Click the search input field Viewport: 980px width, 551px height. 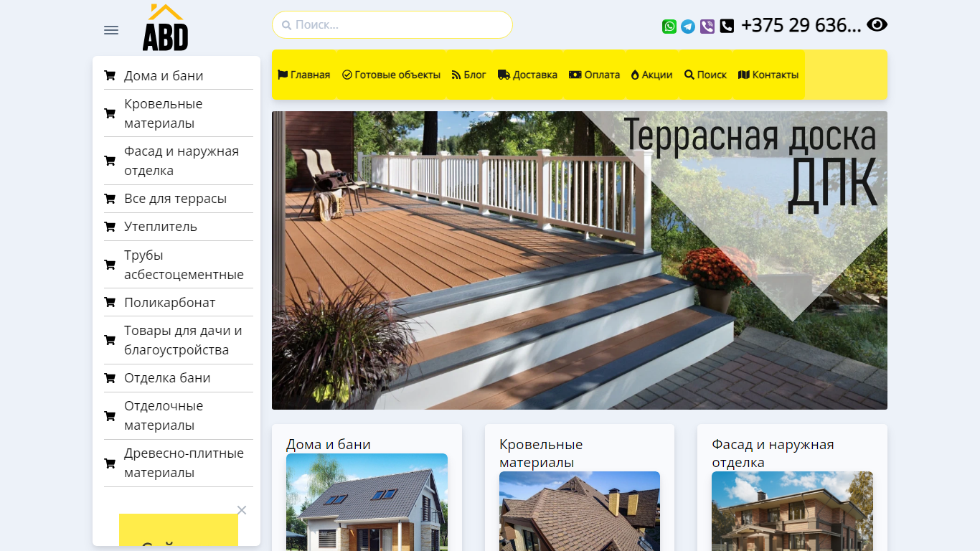pyautogui.click(x=392, y=25)
